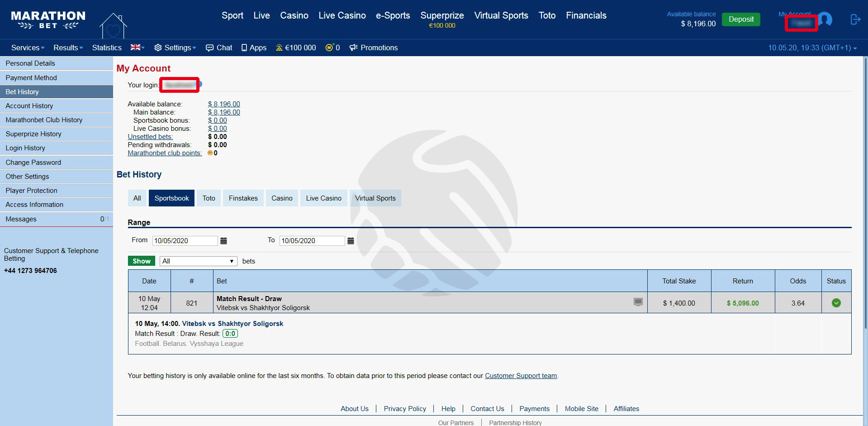
Task: Open Promotions from the toolbar
Action: point(374,48)
